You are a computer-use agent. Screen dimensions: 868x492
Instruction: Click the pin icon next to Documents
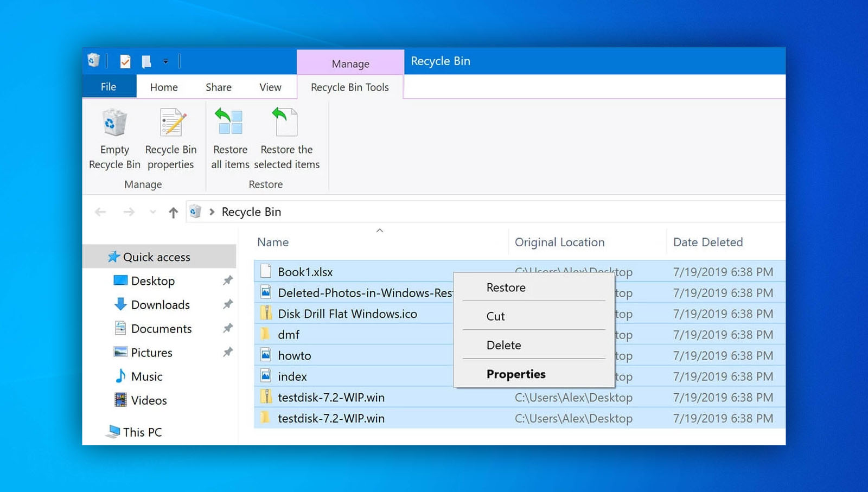coord(228,328)
